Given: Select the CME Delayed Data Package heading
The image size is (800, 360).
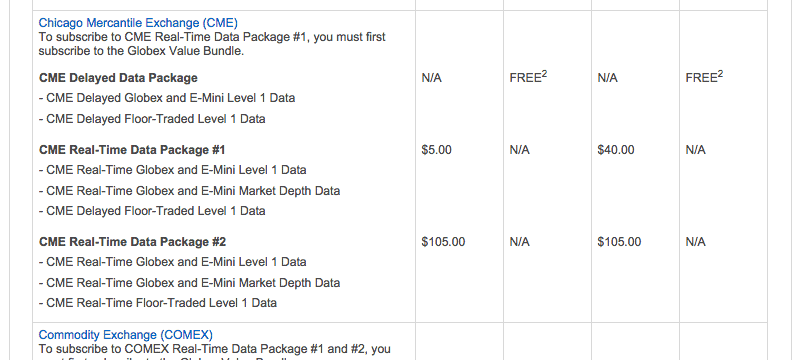Looking at the screenshot, I should click(118, 78).
